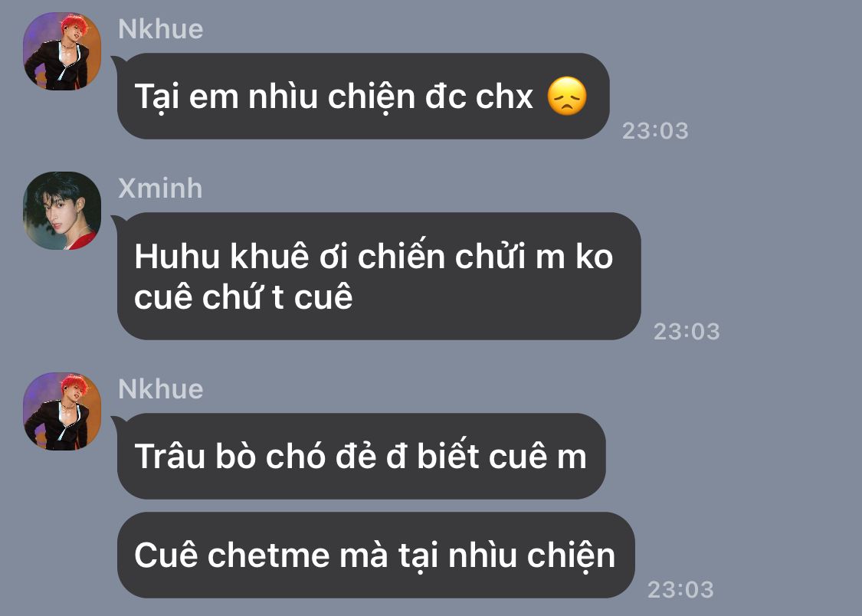Click the word "chx" before the emoji
This screenshot has width=862, height=616.
504,97
